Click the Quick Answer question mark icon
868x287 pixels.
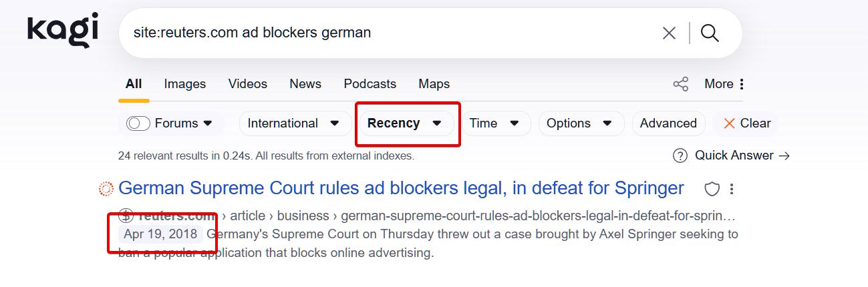680,156
